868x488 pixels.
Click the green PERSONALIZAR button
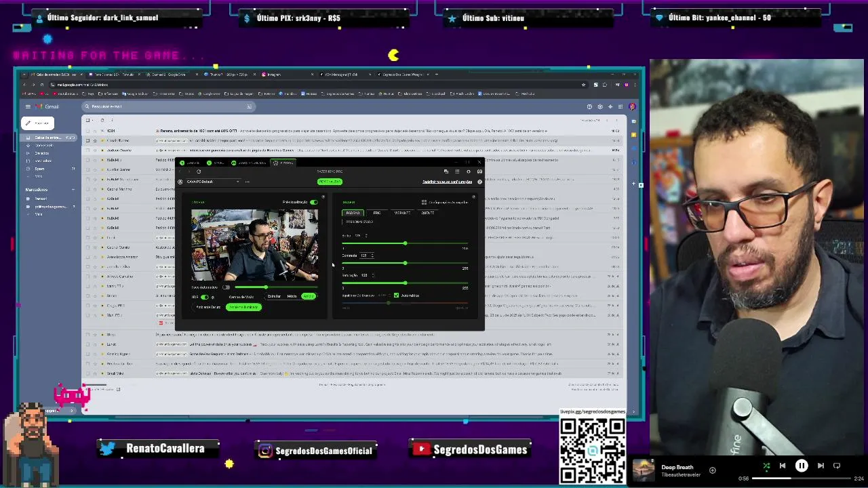(330, 182)
